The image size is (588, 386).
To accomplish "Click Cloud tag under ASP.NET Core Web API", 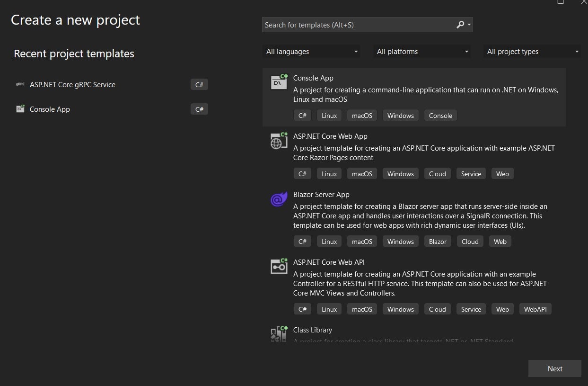I will 437,309.
